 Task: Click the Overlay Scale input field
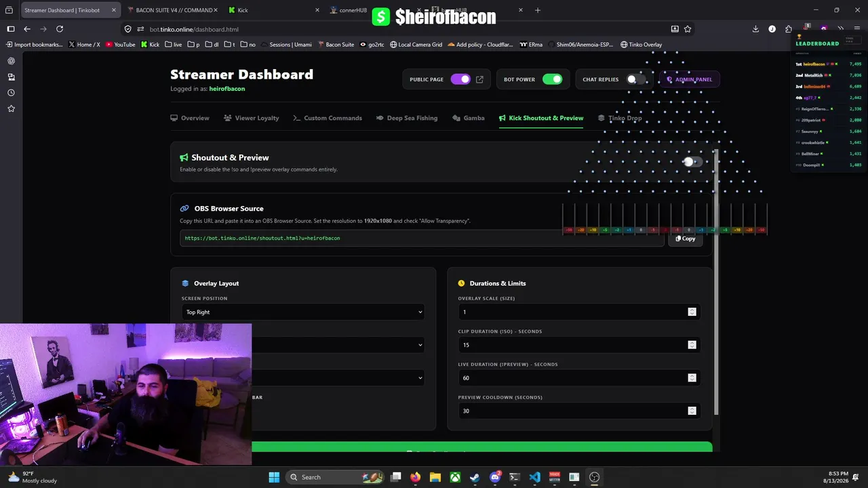click(x=580, y=312)
